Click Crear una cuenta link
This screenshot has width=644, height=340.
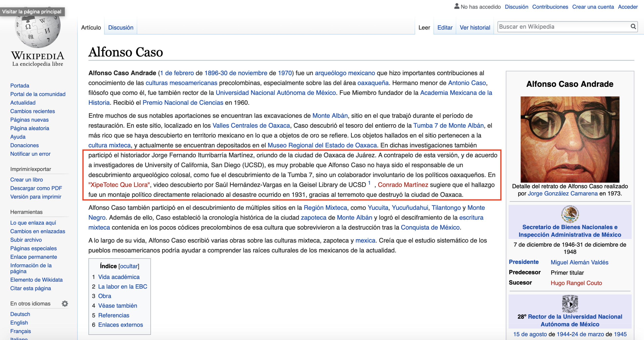(593, 7)
